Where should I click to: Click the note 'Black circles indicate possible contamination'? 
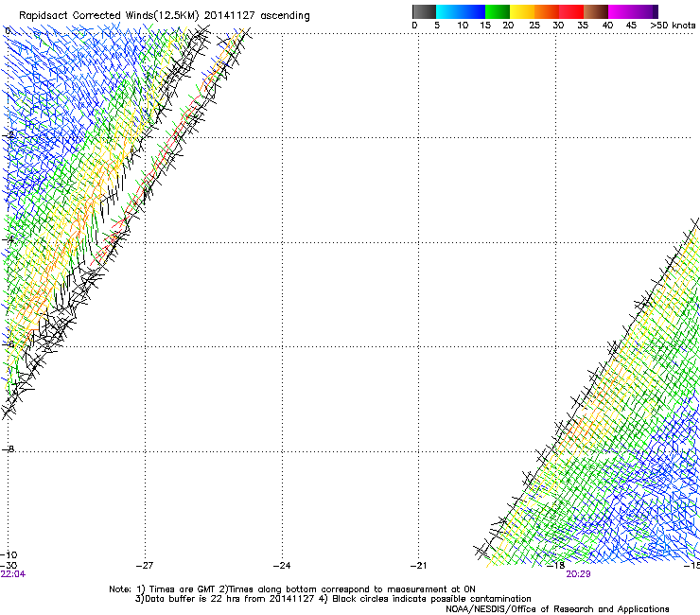431,599
